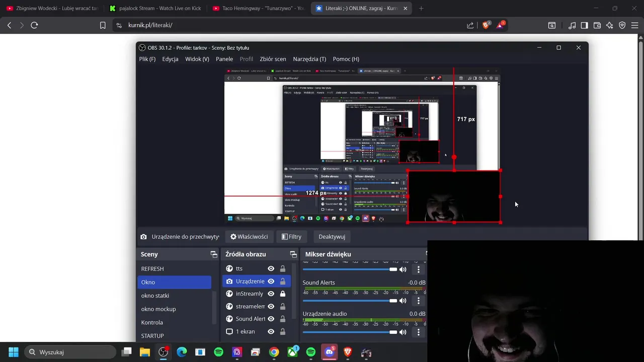
Task: Mute the Sound Alerts mixer channel
Action: pyautogui.click(x=403, y=301)
